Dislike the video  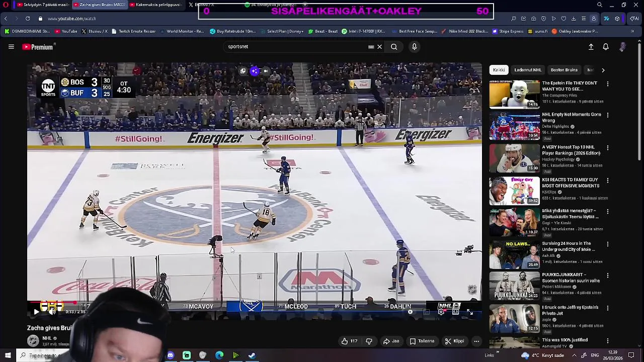click(x=369, y=341)
